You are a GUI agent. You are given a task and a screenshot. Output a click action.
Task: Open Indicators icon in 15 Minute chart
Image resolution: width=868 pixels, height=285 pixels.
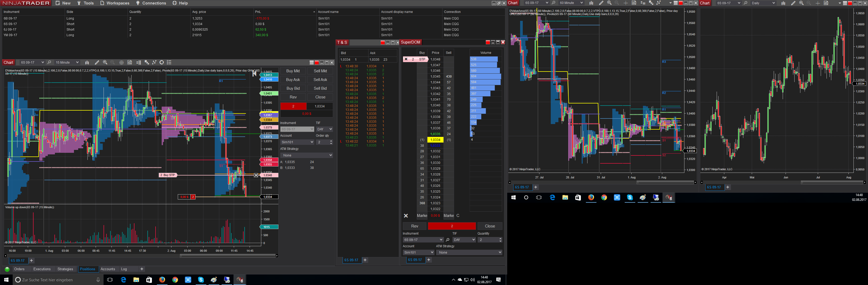coord(147,62)
